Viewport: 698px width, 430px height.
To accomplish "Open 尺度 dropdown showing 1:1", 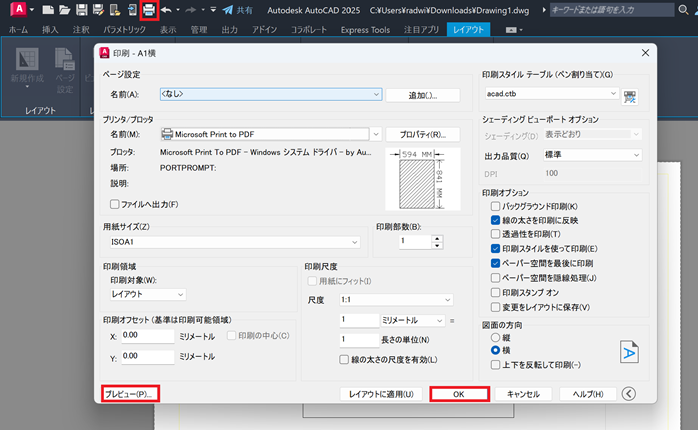I will point(396,300).
